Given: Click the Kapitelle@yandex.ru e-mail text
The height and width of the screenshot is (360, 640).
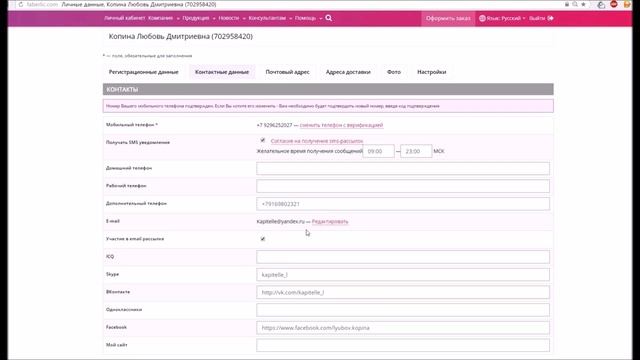Looking at the screenshot, I should 280,221.
